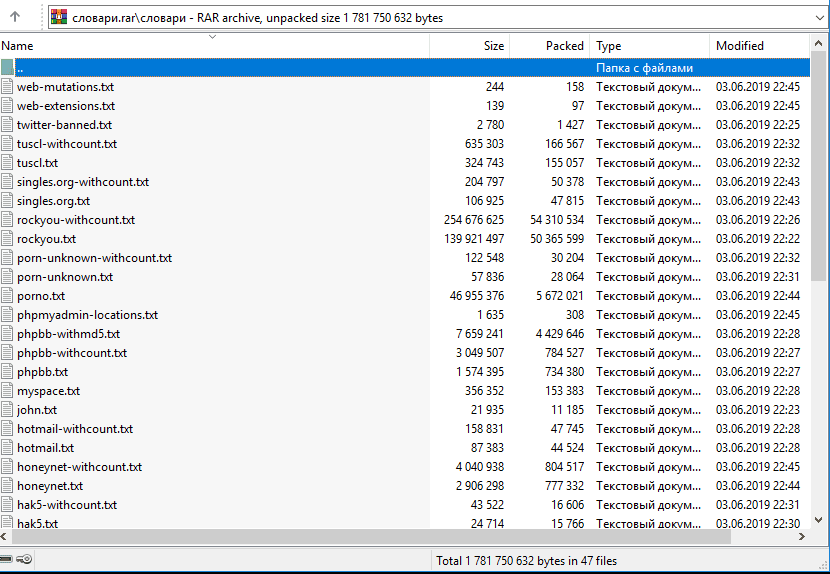Sort files by Size column header
830x574 pixels.
point(470,46)
